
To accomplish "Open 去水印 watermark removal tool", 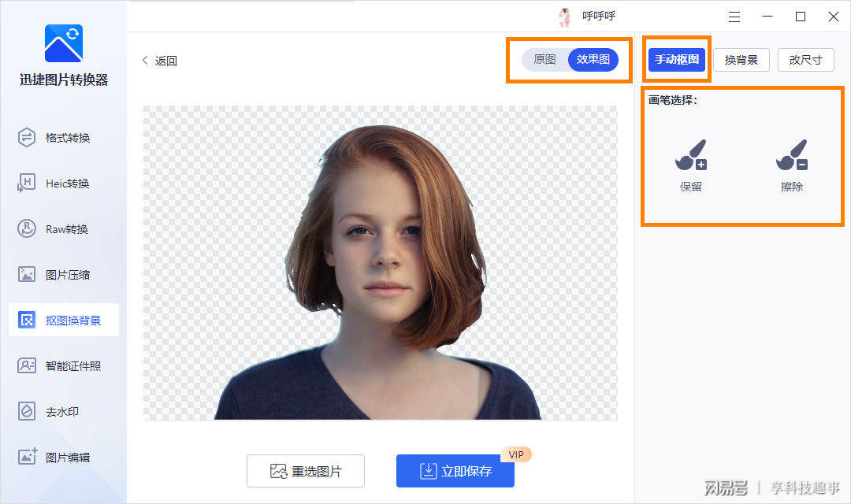I will pos(63,412).
